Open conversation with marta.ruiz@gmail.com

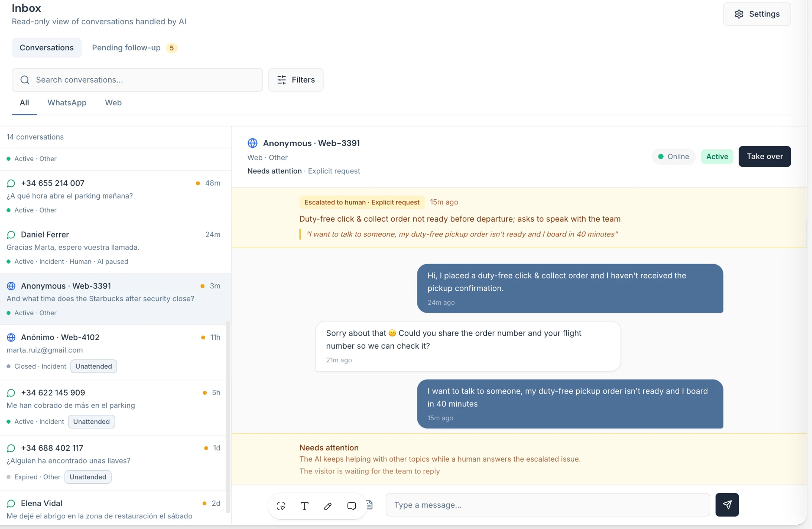click(x=112, y=352)
